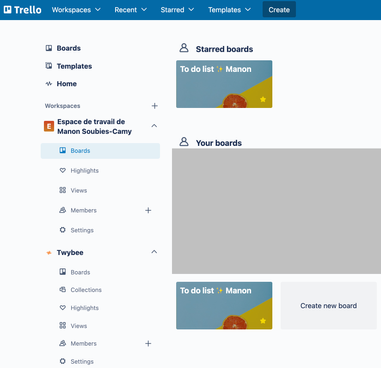Screen dimensions: 381x368
Task: Click Collections icon under Twybee
Action: (62, 290)
